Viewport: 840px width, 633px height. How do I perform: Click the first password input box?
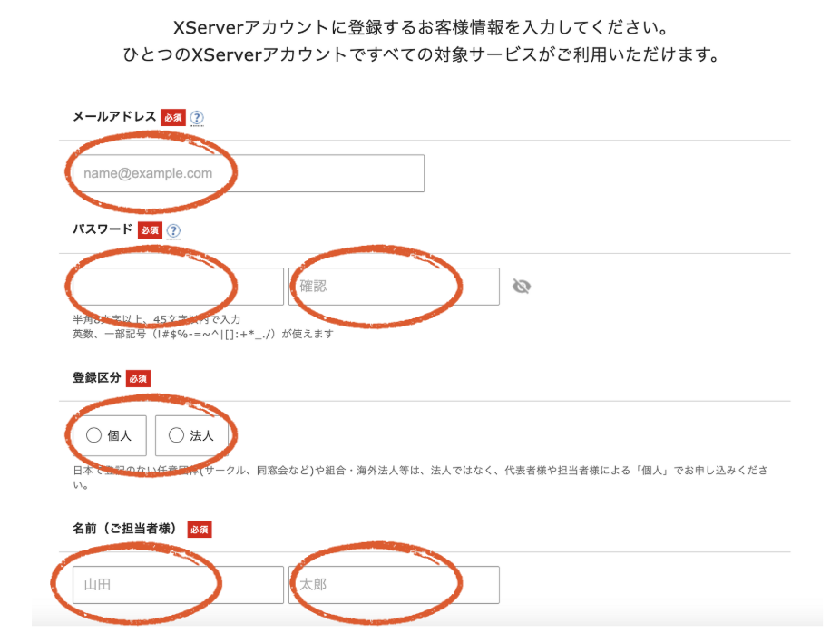coord(178,287)
